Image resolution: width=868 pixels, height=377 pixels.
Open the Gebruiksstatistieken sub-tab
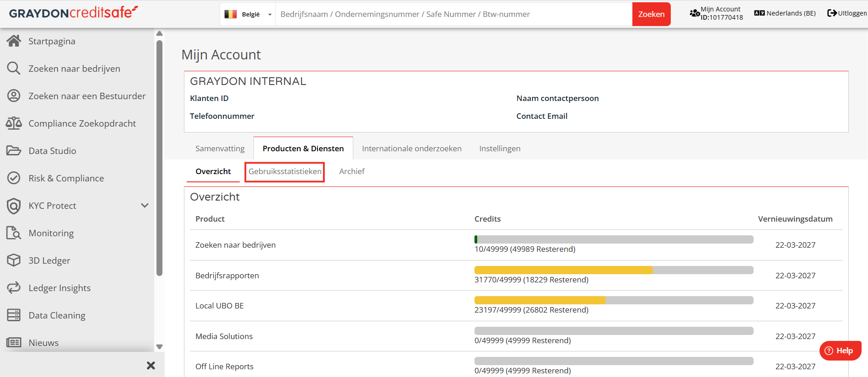coord(285,172)
